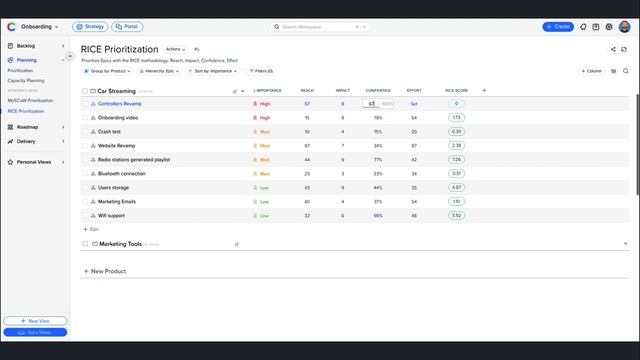Expand the Backlog sidebar section

click(x=63, y=46)
